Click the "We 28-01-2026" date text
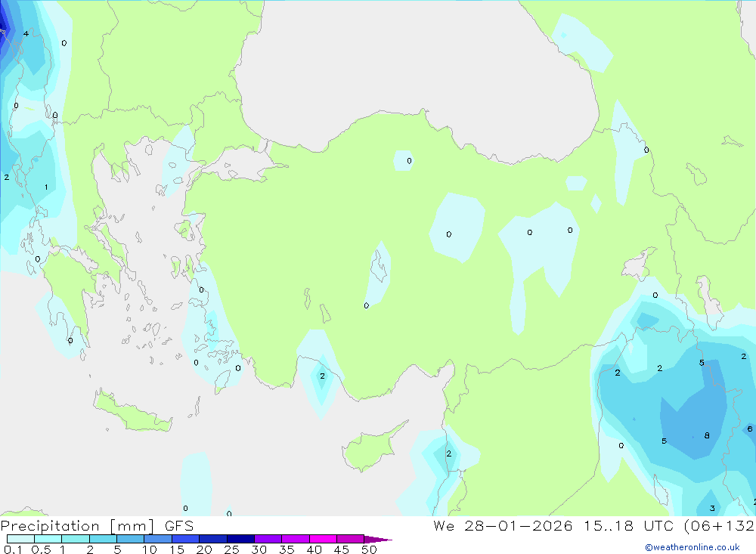This screenshot has width=756, height=554. tap(503, 526)
